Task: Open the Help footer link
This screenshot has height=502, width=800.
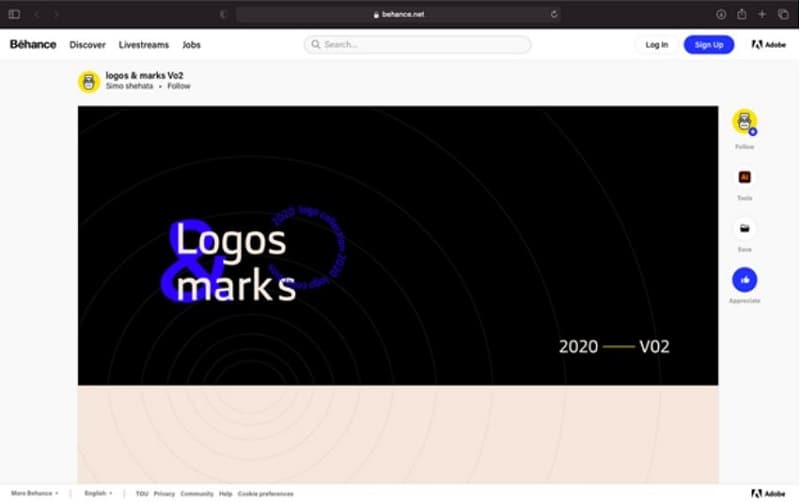Action: [226, 494]
